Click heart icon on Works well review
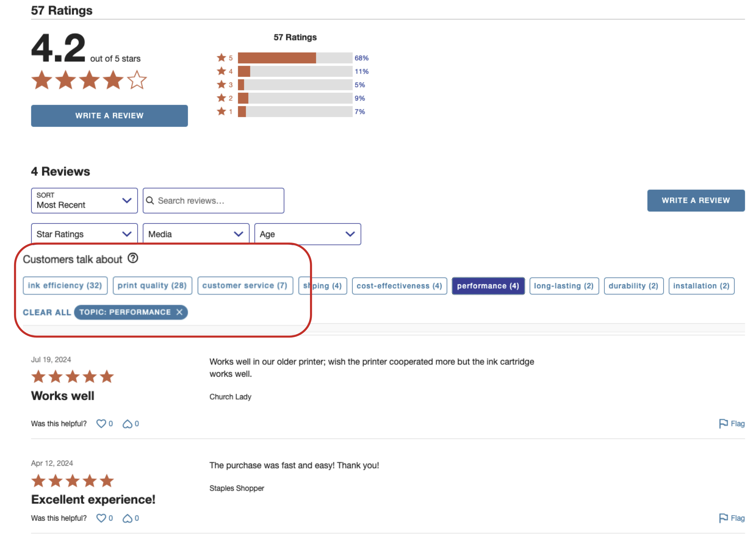This screenshot has width=756, height=550. [x=101, y=423]
